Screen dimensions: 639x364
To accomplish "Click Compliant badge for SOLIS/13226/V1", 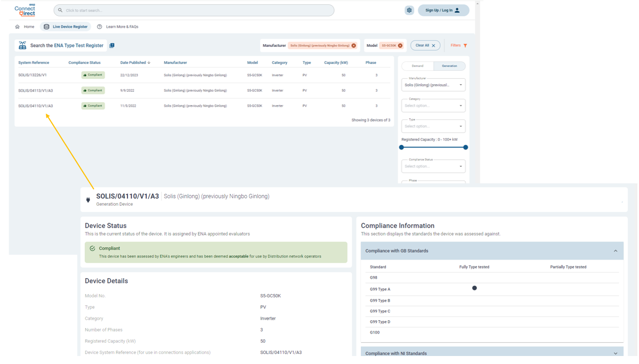I will [x=93, y=75].
